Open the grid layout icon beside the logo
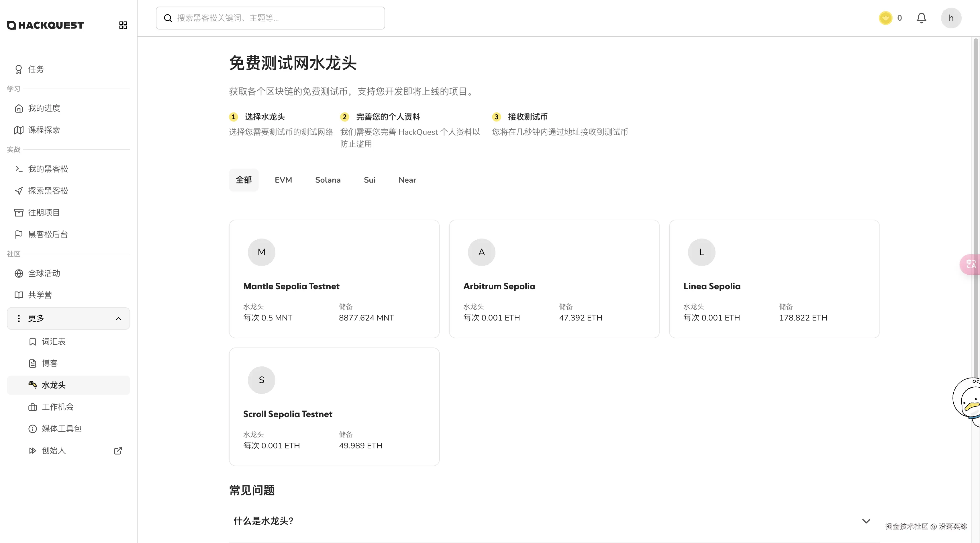Screen dimensions: 980x543 123,25
